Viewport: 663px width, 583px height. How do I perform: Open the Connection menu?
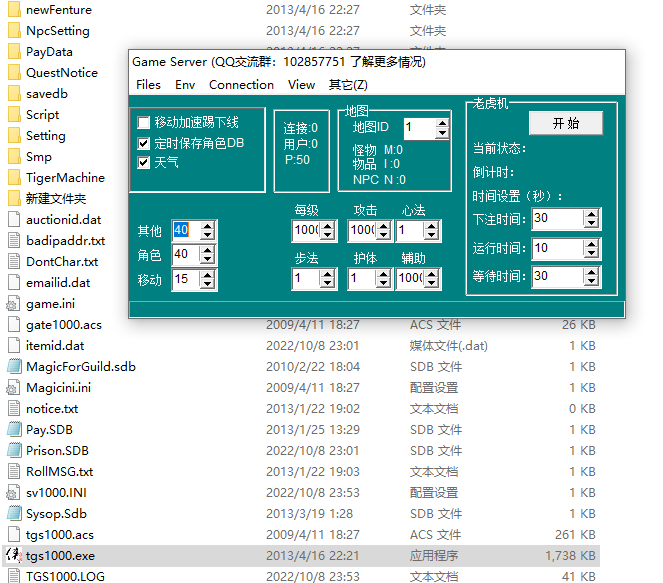[x=241, y=85]
